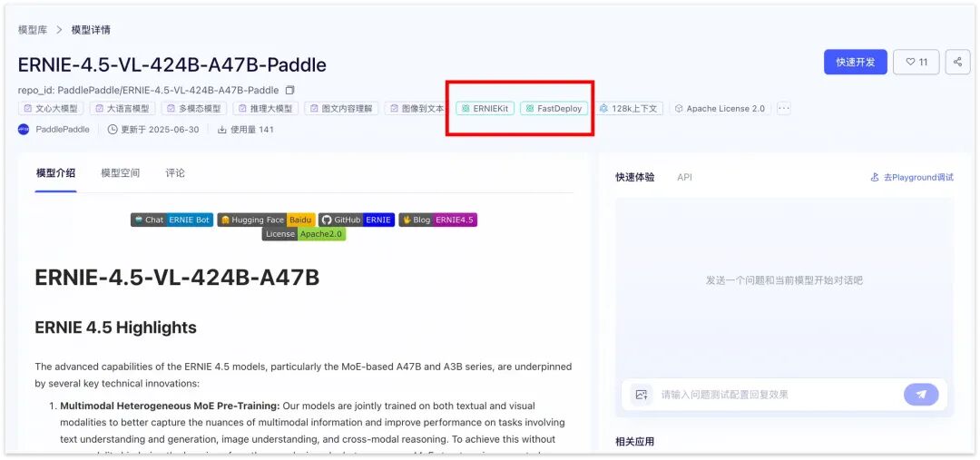This screenshot has height=460, width=980.
Task: Select the 多模态模型 tag
Action: [x=194, y=108]
